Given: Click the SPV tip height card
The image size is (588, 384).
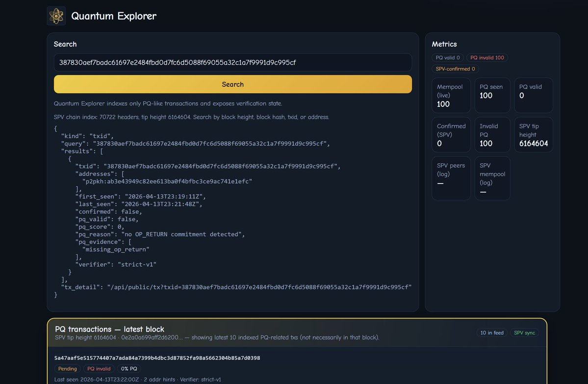Looking at the screenshot, I should (533, 134).
